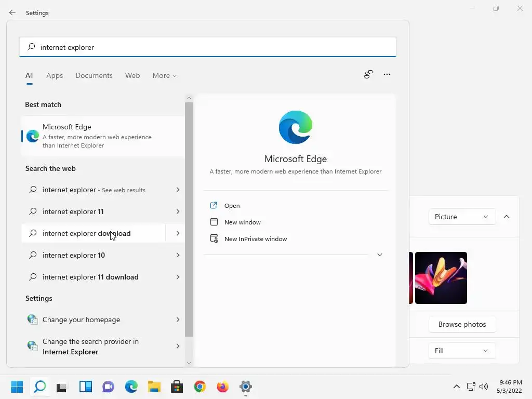Click the taskbar Search icon
Screen dimensions: 532x399
pyautogui.click(x=40, y=387)
